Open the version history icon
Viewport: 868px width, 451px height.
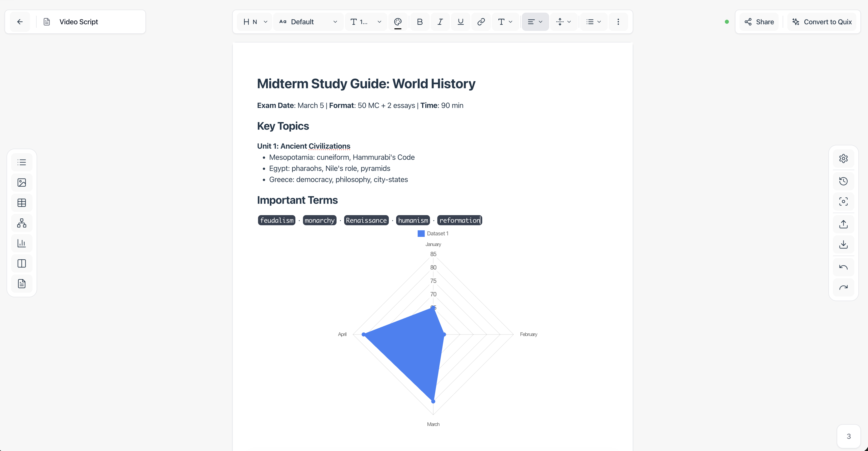click(843, 181)
